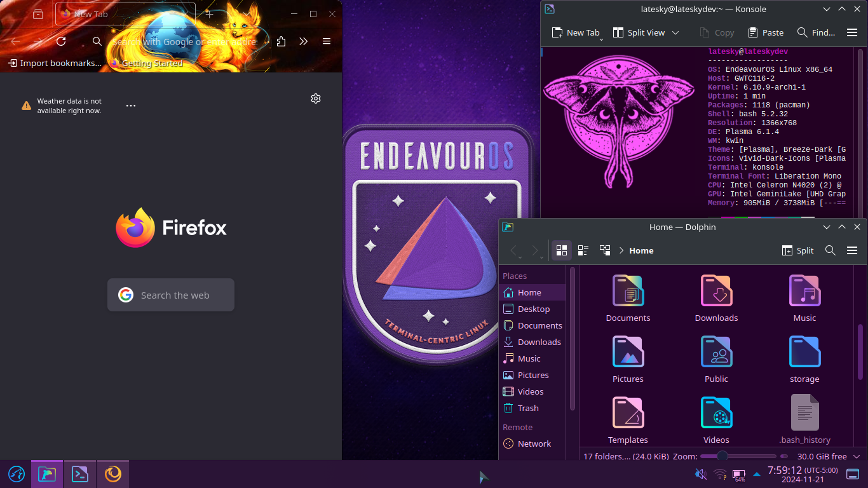This screenshot has width=868, height=488.
Task: Select Home in Dolphin Places panel
Action: tap(532, 292)
